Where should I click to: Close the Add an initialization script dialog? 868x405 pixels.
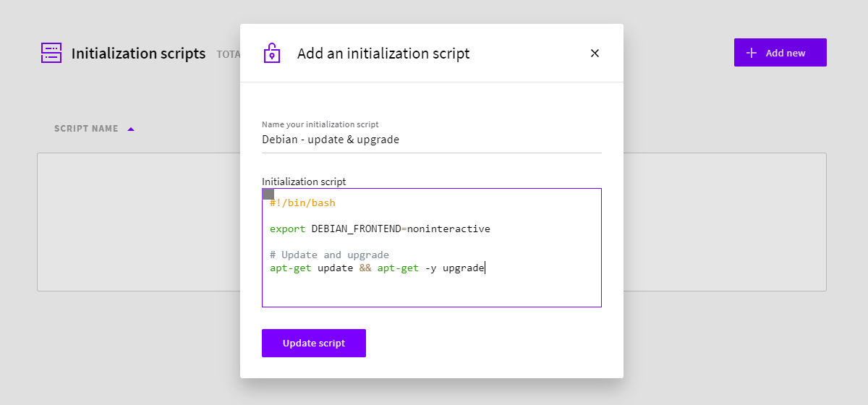(x=595, y=53)
